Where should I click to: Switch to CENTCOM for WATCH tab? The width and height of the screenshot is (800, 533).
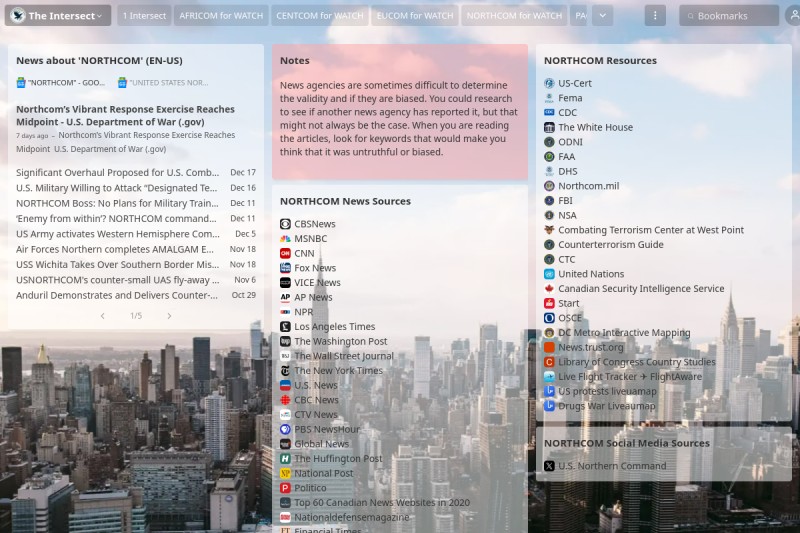tap(320, 16)
